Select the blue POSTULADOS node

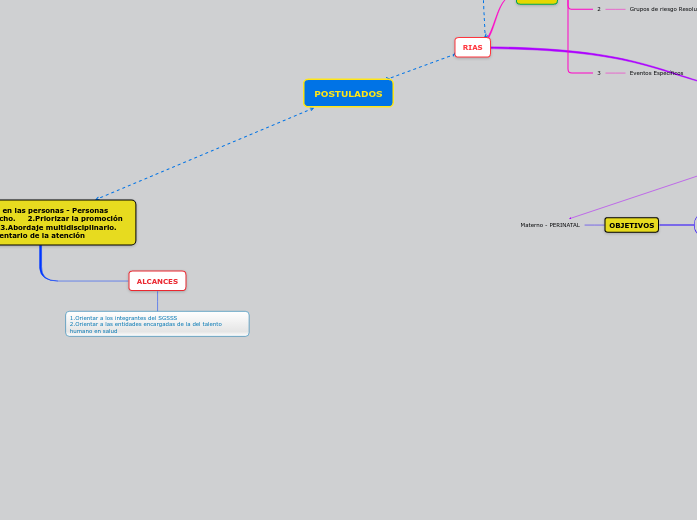348,93
